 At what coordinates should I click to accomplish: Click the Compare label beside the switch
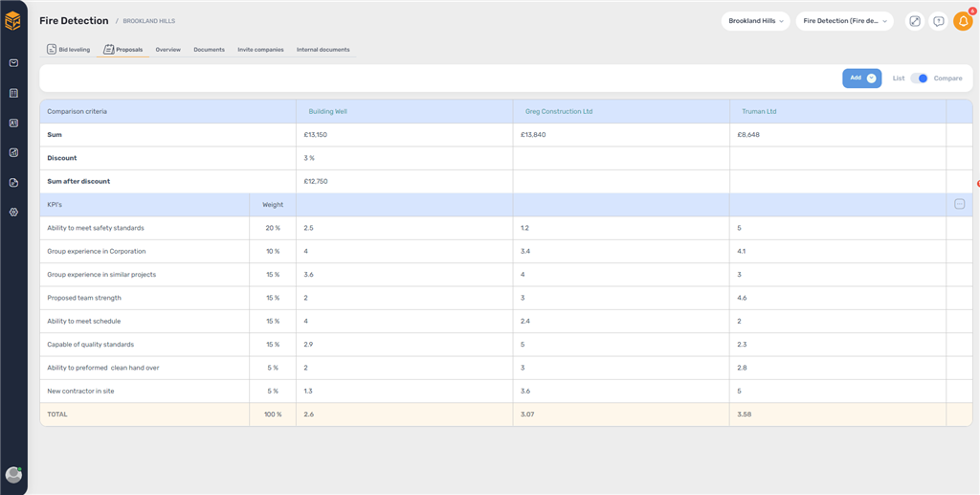tap(947, 79)
